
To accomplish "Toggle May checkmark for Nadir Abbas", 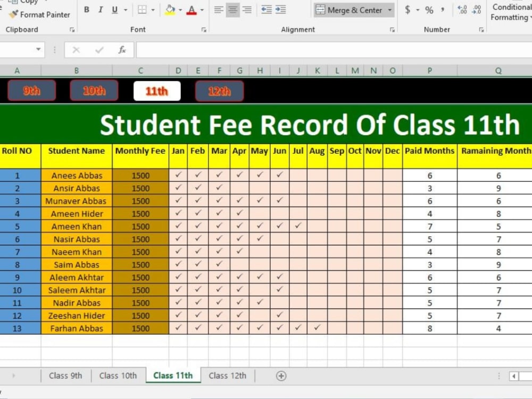I will tap(260, 302).
